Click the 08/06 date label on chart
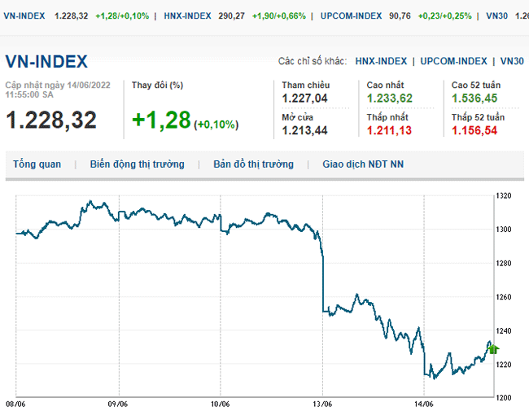Image resolution: width=529 pixels, height=420 pixels. pos(16,404)
